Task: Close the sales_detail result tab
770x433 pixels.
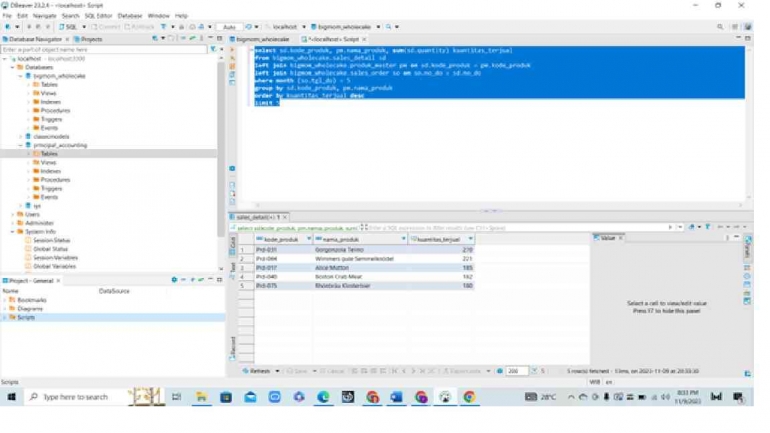Action: 284,217
